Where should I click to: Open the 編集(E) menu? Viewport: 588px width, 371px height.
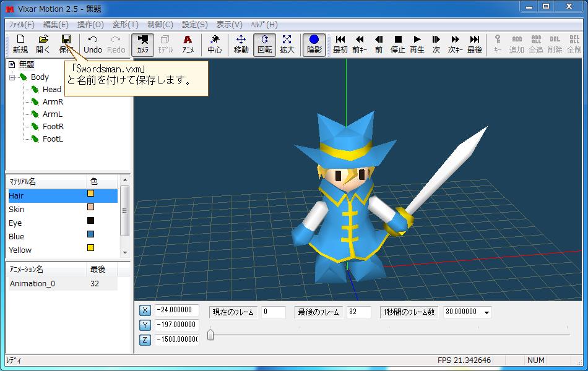tap(56, 24)
